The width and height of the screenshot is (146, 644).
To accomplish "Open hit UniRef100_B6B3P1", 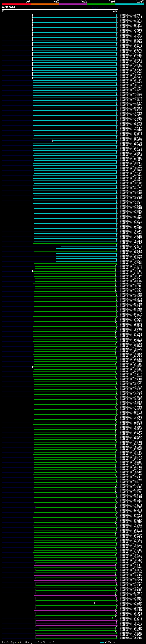I will (x=131, y=321).
